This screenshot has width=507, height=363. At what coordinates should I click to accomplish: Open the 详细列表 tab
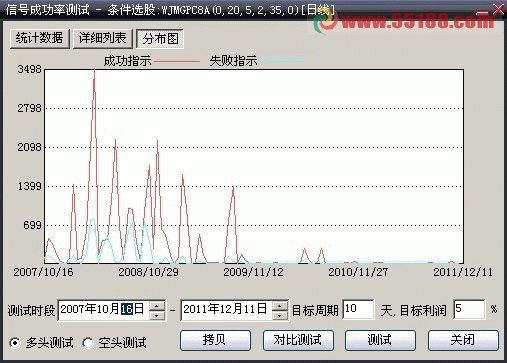tap(103, 39)
